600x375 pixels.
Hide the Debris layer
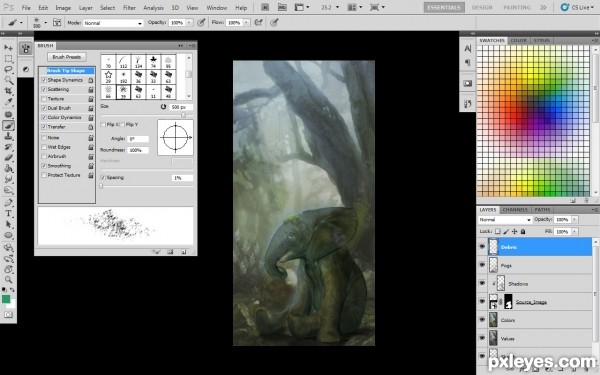[482, 247]
